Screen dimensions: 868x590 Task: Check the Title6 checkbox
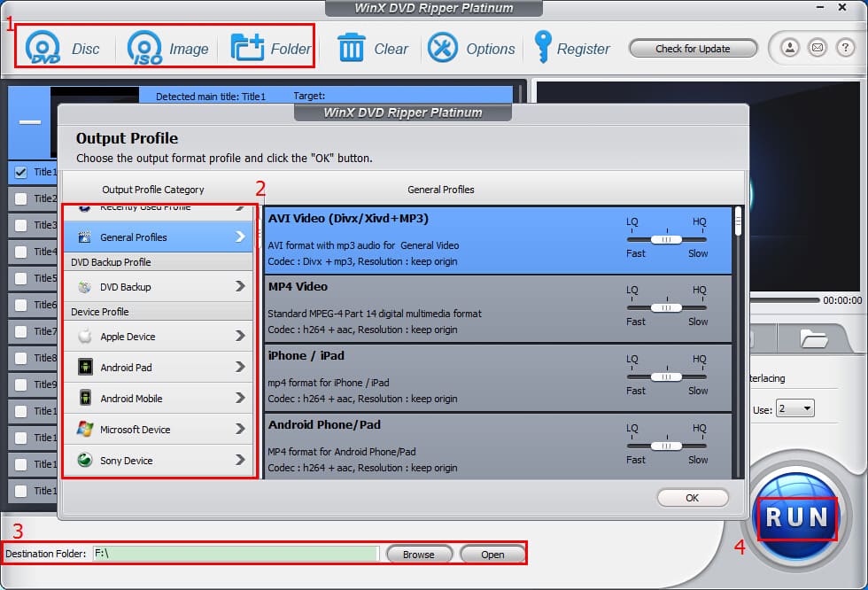20,305
